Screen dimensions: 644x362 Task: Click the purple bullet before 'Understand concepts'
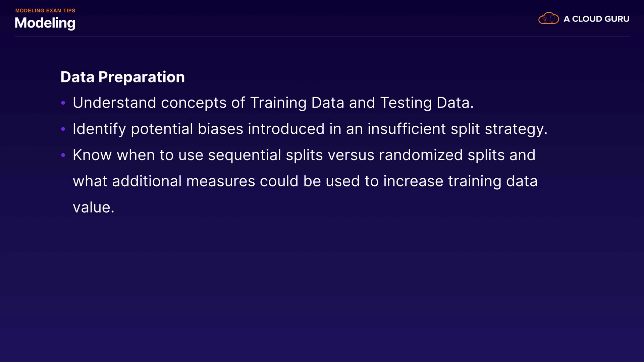tap(63, 103)
